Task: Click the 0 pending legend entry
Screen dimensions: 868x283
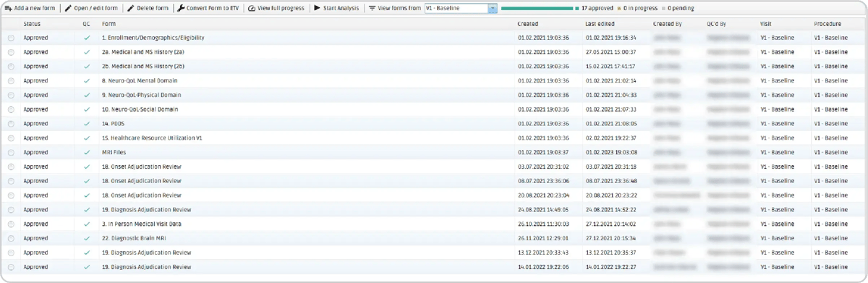Action: pyautogui.click(x=678, y=9)
